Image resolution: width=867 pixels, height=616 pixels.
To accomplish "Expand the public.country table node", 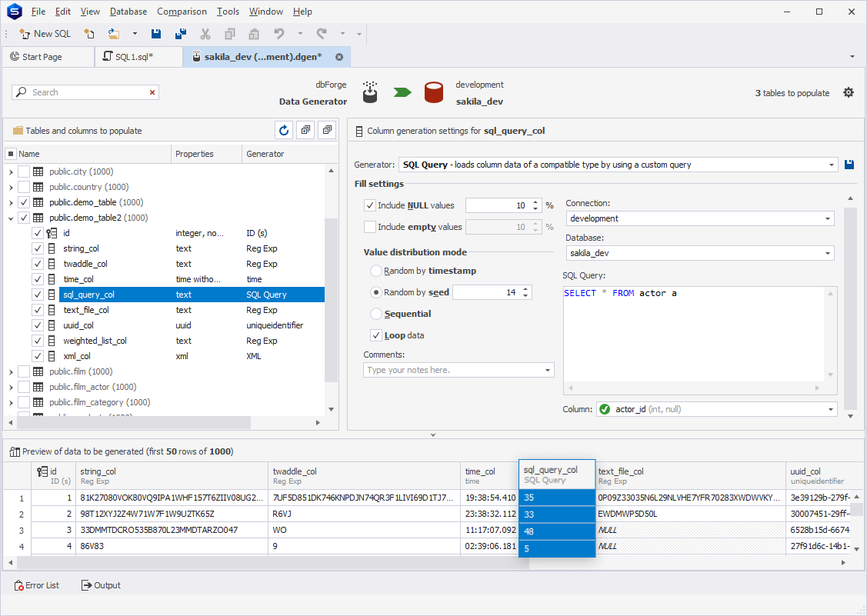I will pyautogui.click(x=11, y=187).
